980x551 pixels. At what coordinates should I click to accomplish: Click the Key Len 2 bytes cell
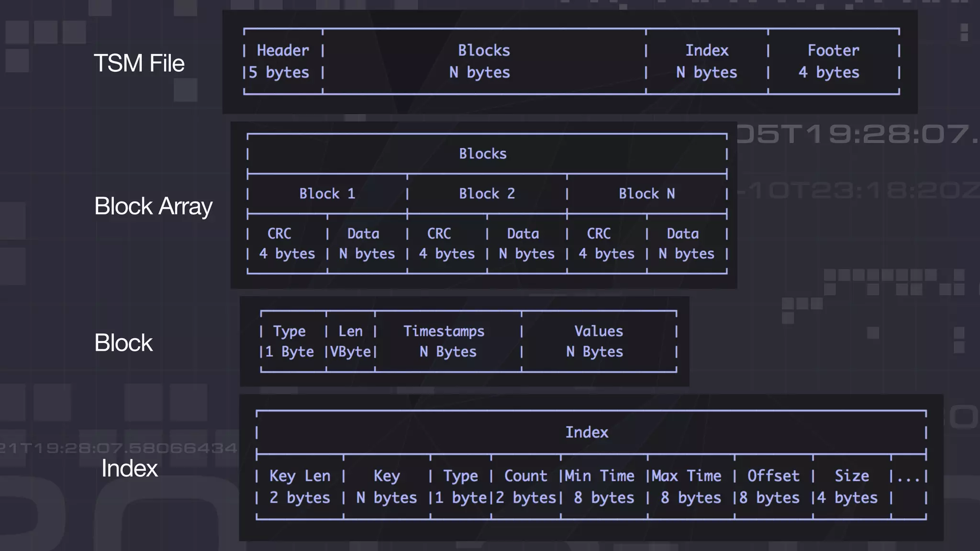pyautogui.click(x=300, y=486)
